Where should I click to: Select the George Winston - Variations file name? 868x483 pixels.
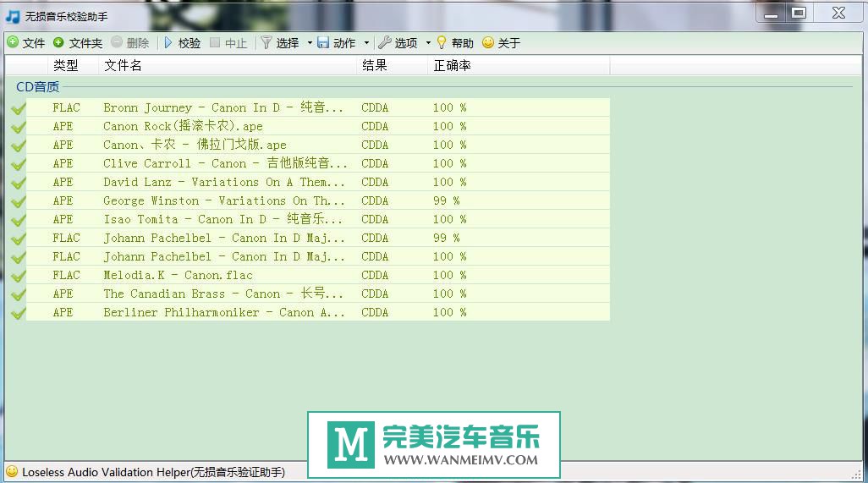point(223,200)
